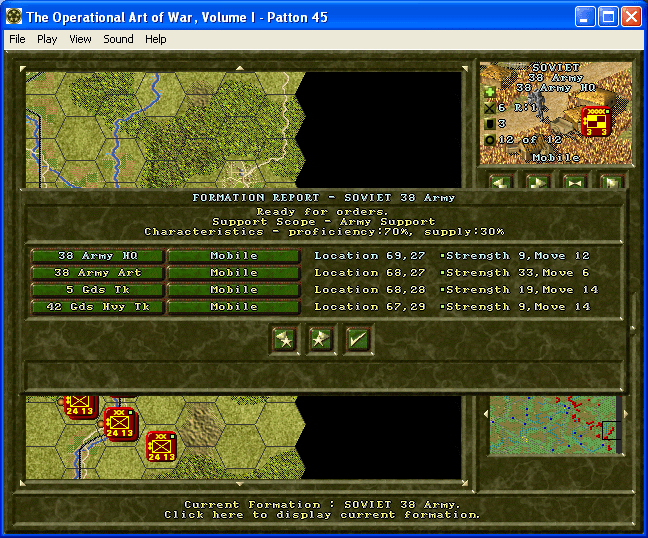Click 'FORMATION REPORT - SOVIET 38 Army' heading
The image size is (648, 538).
click(x=324, y=198)
